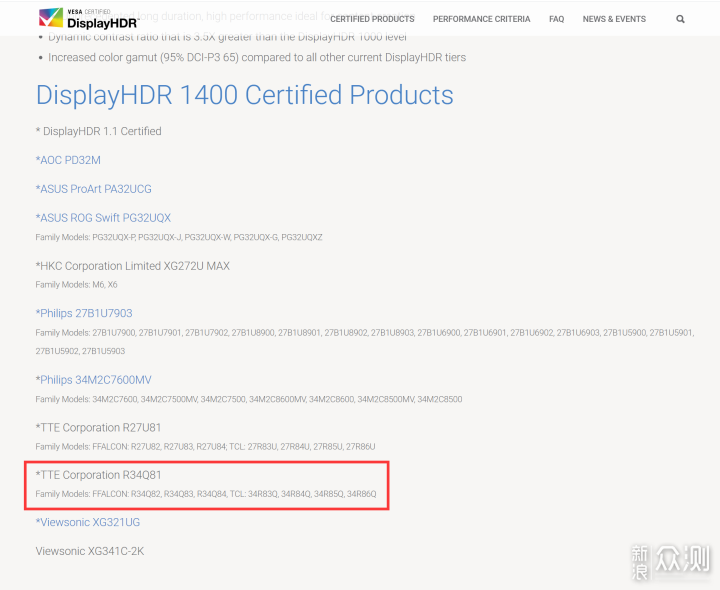The height and width of the screenshot is (590, 720).
Task: Open the Viewsonic XG321UG product link
Action: (88, 522)
